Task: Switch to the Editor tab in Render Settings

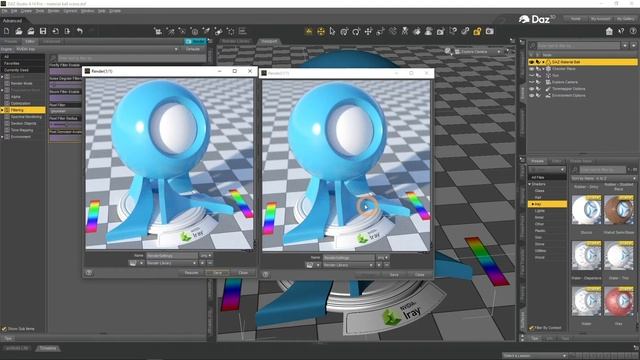Action: [x=30, y=41]
